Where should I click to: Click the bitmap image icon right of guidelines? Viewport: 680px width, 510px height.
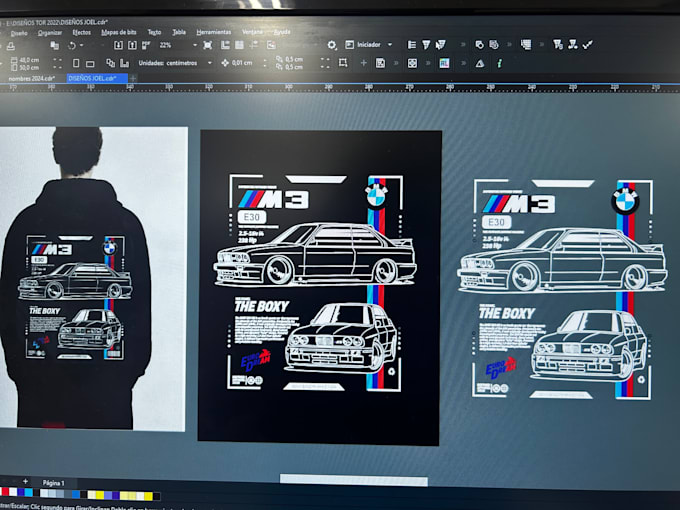point(271,45)
